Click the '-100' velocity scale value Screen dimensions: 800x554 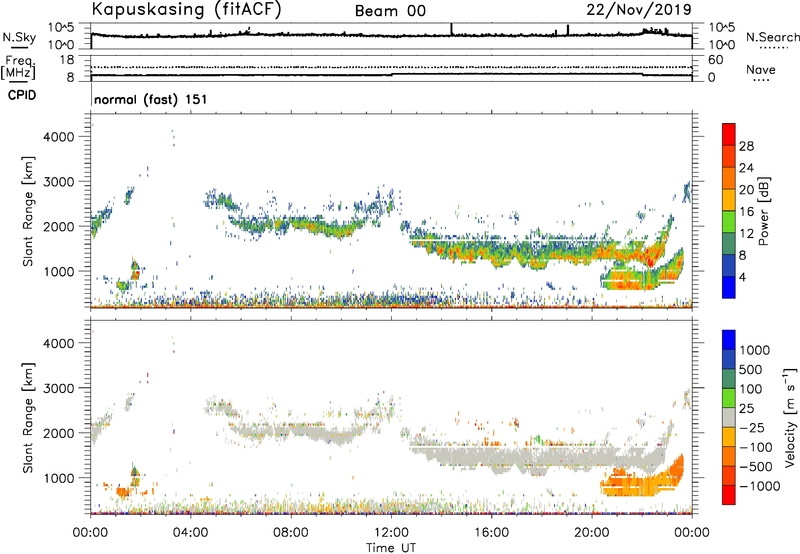pyautogui.click(x=756, y=447)
